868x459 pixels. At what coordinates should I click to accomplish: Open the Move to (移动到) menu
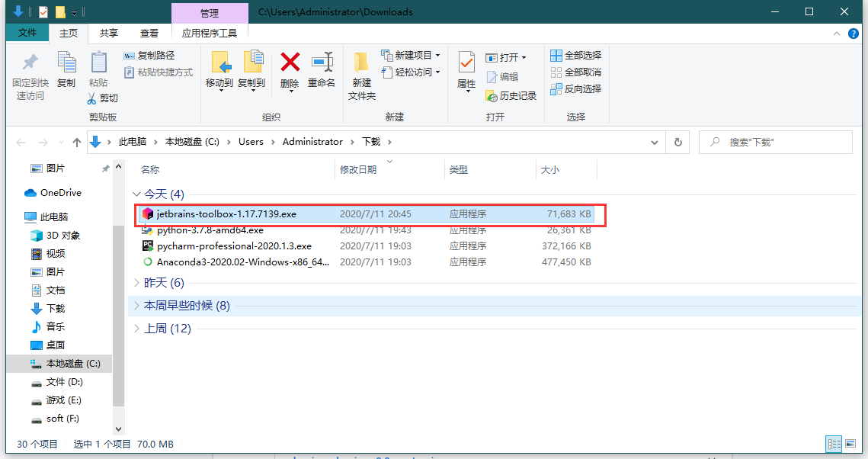point(219,71)
